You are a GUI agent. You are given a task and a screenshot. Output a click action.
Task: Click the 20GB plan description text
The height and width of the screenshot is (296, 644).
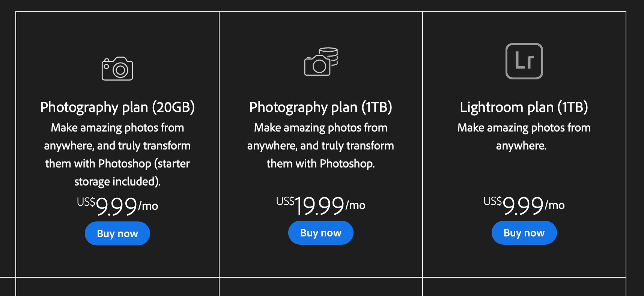(x=117, y=154)
